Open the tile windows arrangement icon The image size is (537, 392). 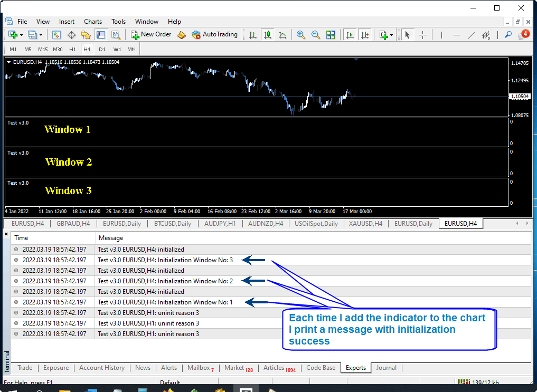(x=331, y=34)
